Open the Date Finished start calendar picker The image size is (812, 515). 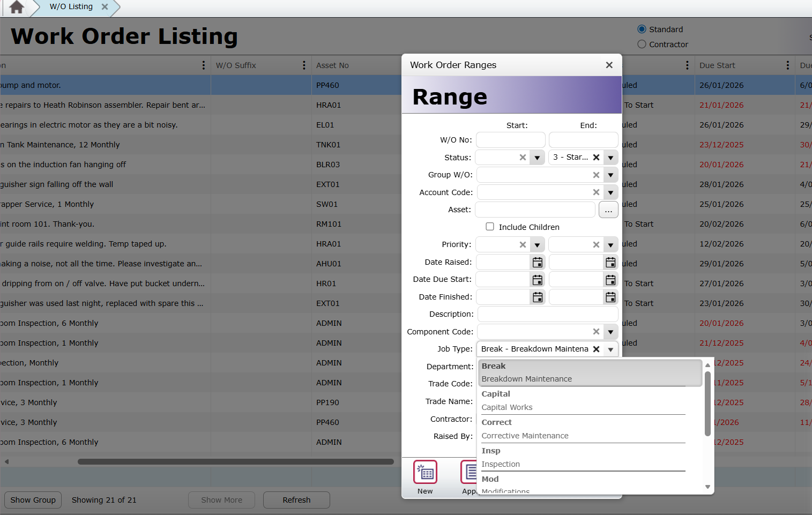pos(537,297)
